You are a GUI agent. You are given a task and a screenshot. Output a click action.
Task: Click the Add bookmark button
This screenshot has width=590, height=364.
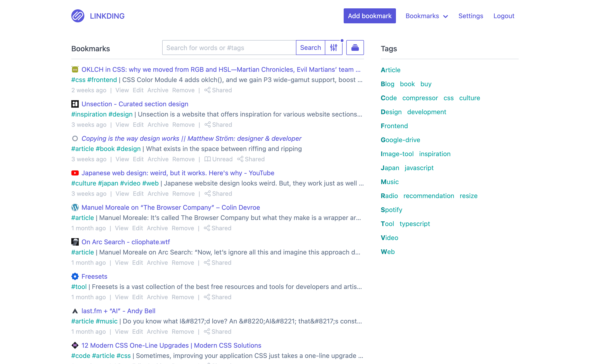pos(370,16)
